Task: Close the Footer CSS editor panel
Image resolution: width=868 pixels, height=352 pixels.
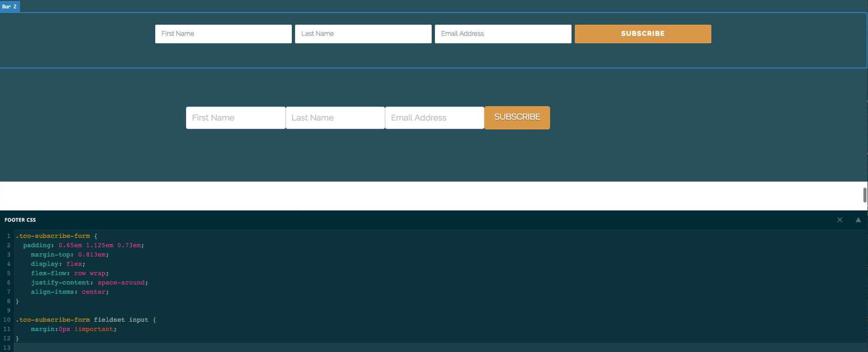Action: (x=840, y=220)
